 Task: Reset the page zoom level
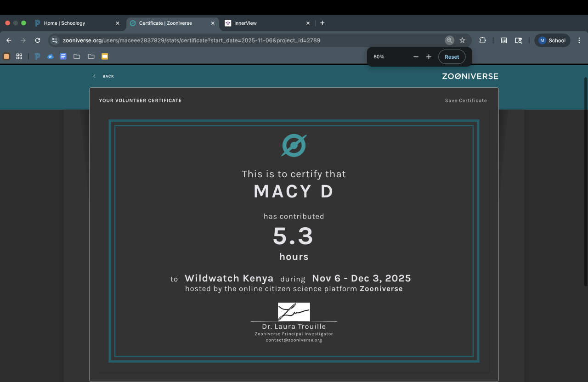pos(452,57)
